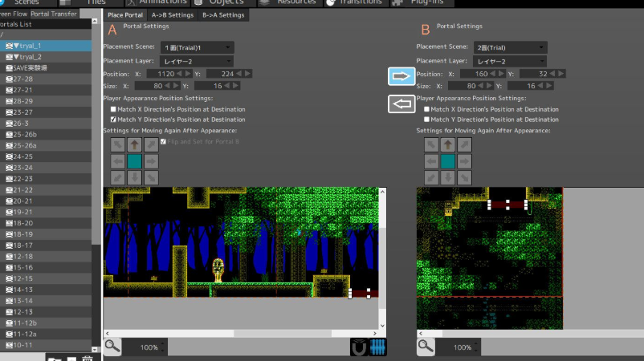644x361 pixels.
Task: Open Portal B Placement Layer dropdown
Action: point(510,62)
